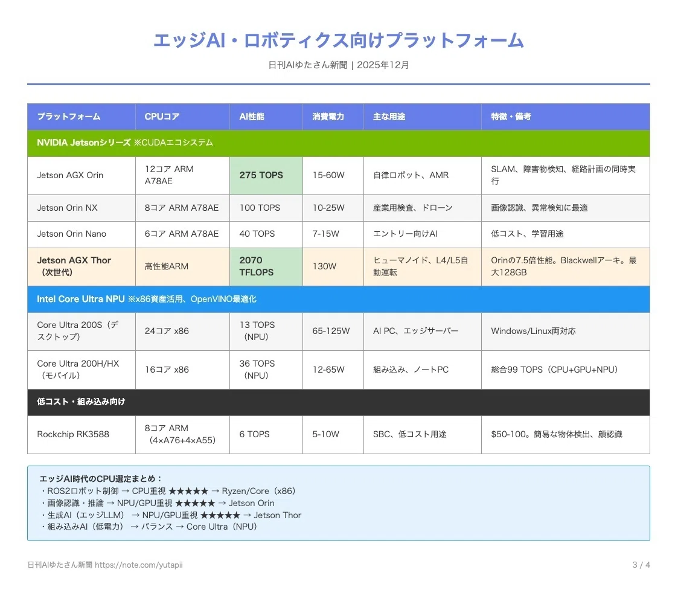678x616 pixels.
Task: Click the 3 / 4 page indicator
Action: click(641, 565)
